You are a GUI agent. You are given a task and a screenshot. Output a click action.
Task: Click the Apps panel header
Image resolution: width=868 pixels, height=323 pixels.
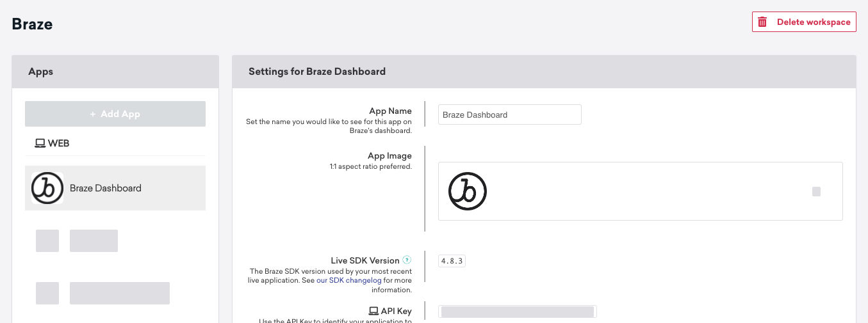point(115,72)
